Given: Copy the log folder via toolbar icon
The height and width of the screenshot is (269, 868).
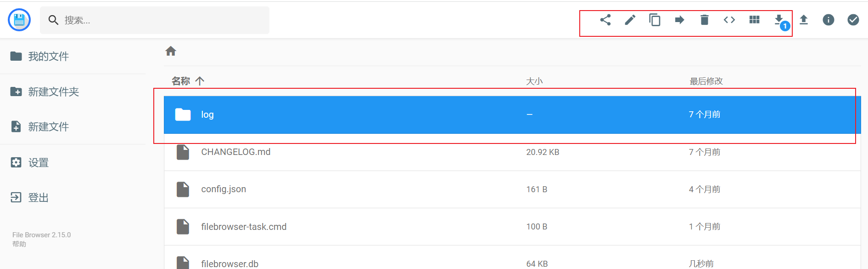Looking at the screenshot, I should click(655, 20).
